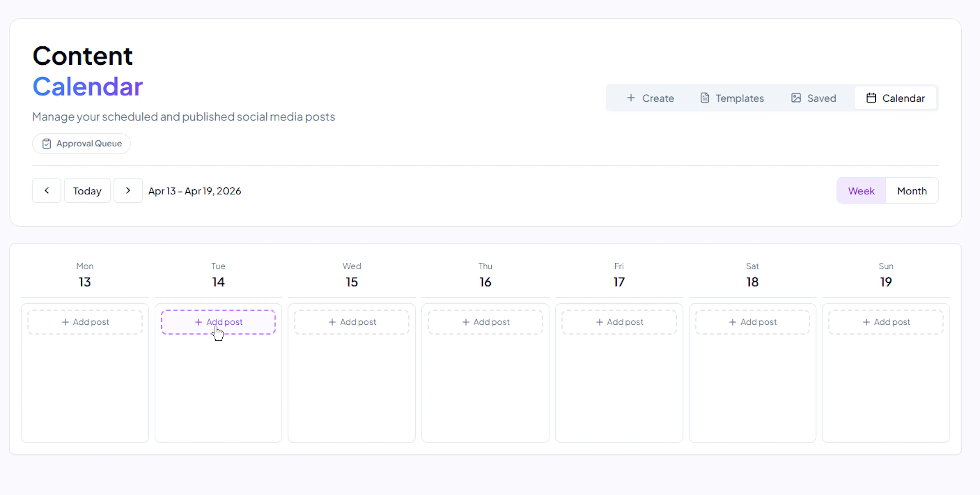Click the Templates document icon

705,98
